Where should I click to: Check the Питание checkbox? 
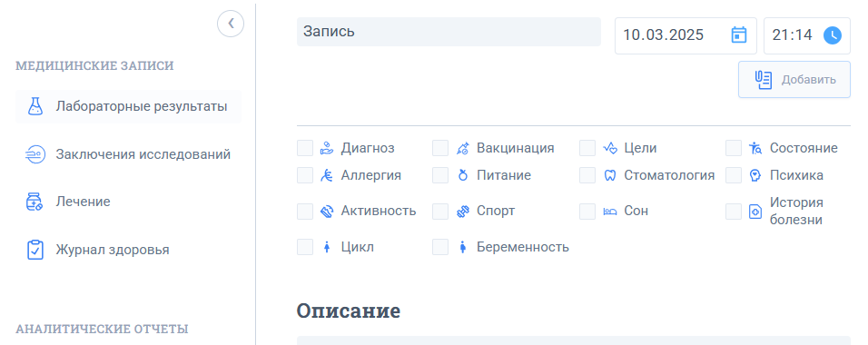point(440,175)
